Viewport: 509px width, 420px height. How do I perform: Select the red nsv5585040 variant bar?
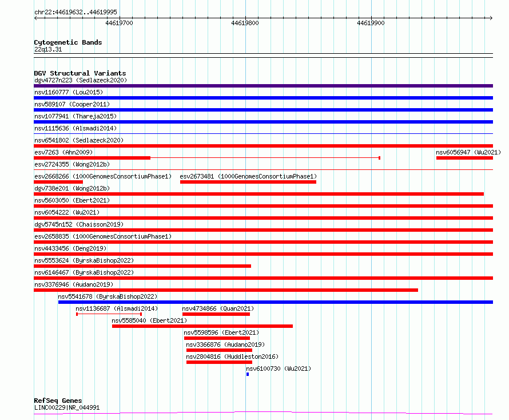(202, 326)
